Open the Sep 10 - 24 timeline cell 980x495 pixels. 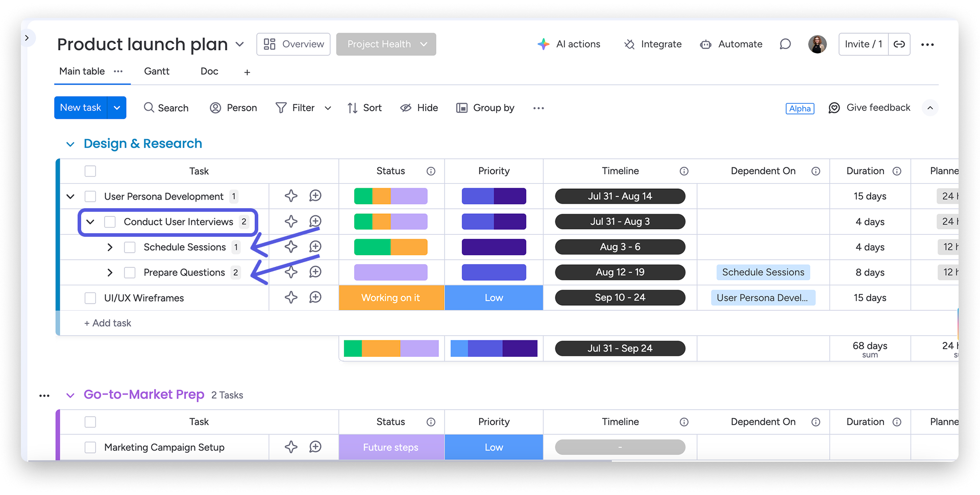(x=620, y=298)
